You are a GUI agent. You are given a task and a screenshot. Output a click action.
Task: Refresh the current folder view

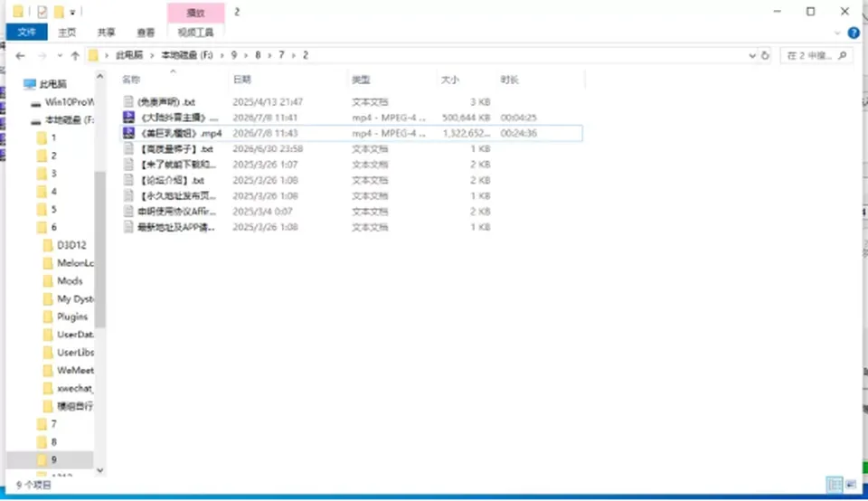[765, 55]
